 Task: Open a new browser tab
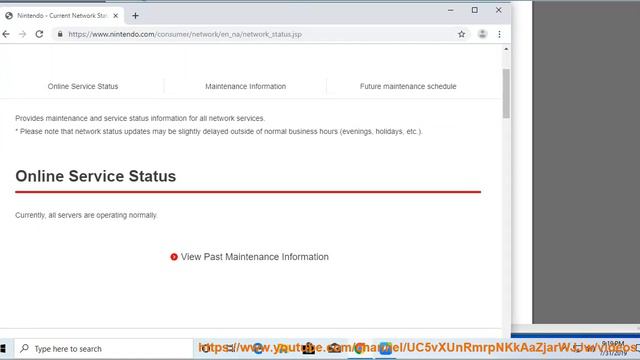coord(135,16)
